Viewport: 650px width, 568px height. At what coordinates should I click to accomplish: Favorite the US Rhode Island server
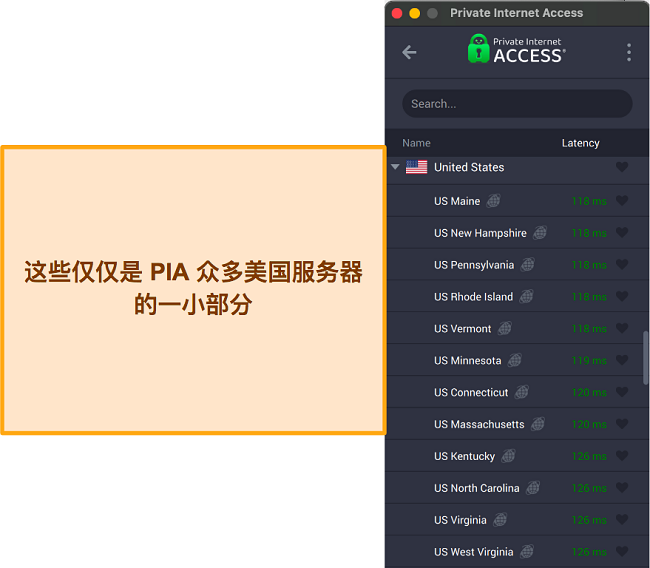tap(622, 296)
